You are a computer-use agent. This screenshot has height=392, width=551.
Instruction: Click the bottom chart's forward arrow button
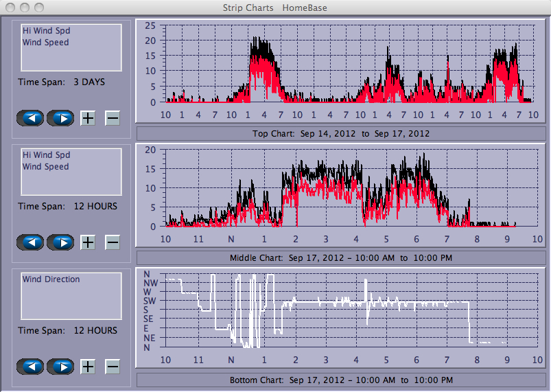coord(60,367)
